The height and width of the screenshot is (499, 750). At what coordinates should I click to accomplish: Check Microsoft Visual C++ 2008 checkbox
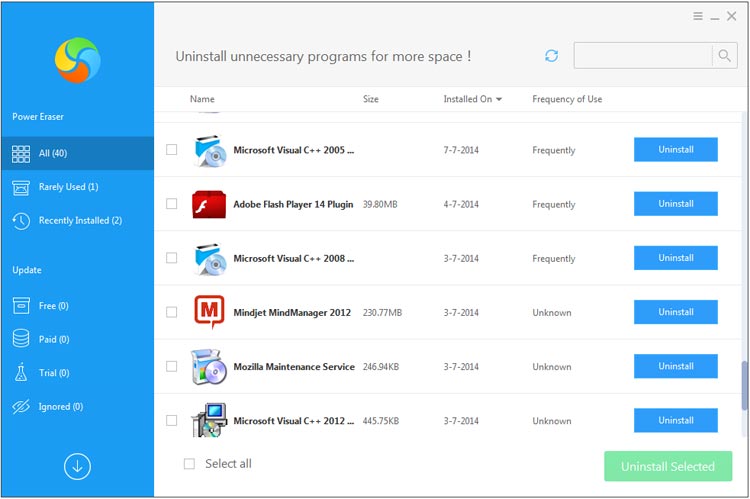172,258
